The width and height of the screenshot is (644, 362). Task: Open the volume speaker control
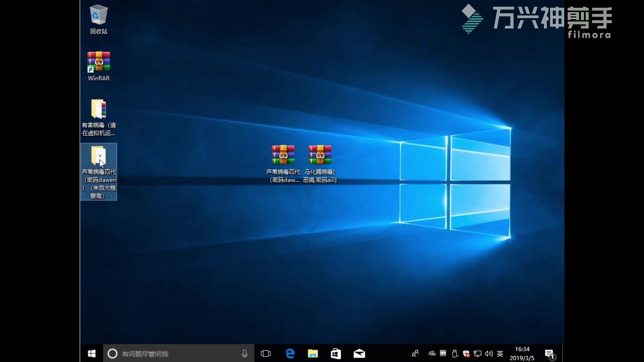click(x=489, y=354)
